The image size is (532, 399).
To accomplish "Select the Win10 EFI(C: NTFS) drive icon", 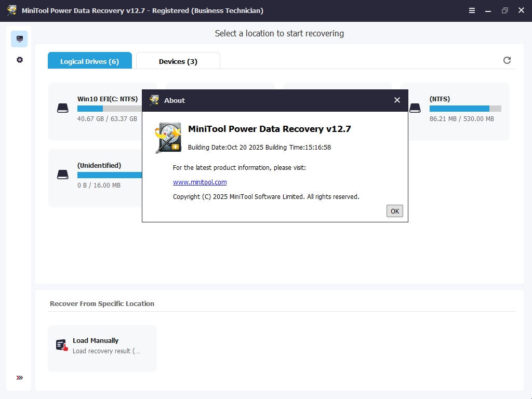I will pos(63,108).
